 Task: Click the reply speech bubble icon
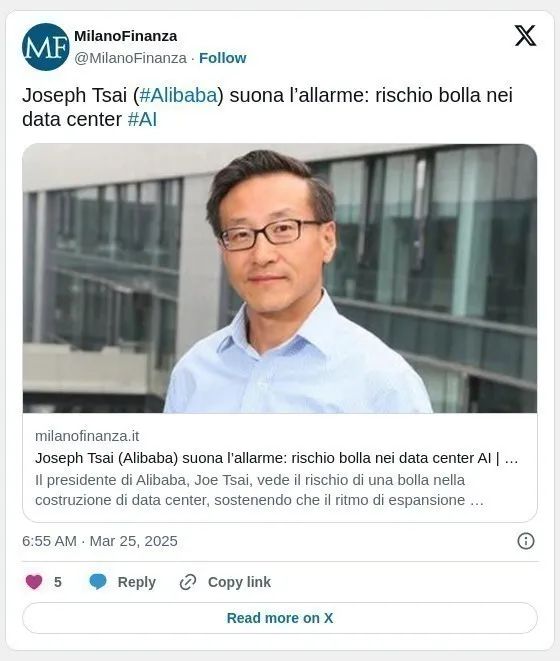pyautogui.click(x=98, y=582)
